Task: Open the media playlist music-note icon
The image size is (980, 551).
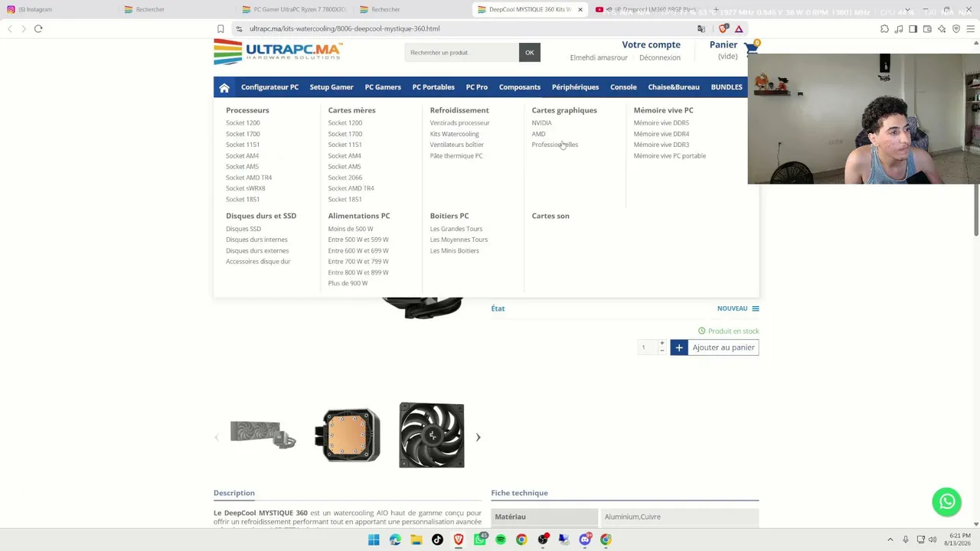Action: coord(899,29)
